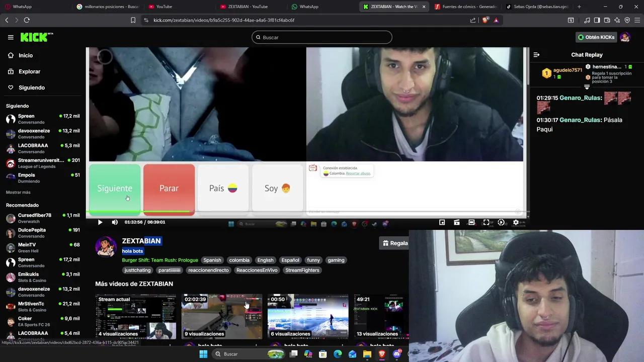Go back to the previous page
Screen dimensions: 644x362
coord(7,20)
